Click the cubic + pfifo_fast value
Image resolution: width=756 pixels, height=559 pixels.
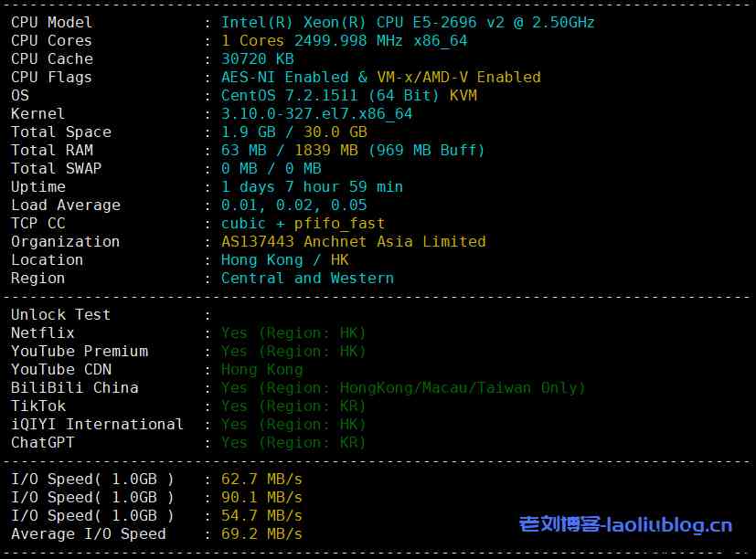click(303, 224)
